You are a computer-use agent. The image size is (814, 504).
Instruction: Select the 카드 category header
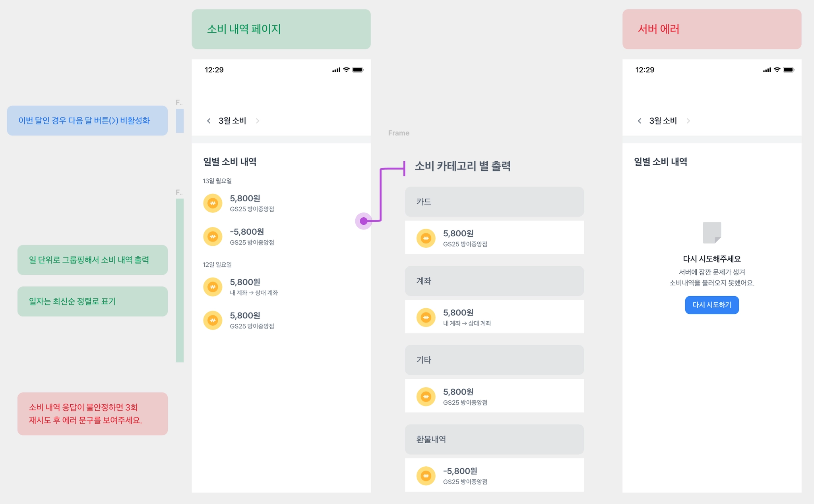494,202
